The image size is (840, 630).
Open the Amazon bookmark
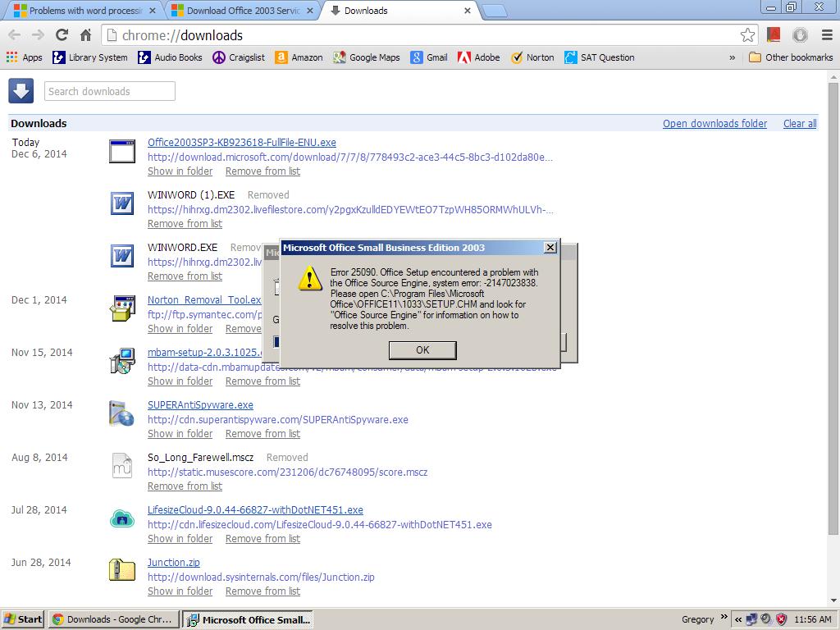point(299,57)
